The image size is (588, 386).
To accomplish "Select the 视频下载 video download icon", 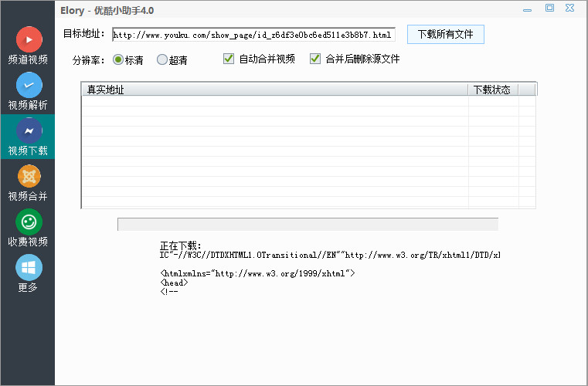I will 29,130.
